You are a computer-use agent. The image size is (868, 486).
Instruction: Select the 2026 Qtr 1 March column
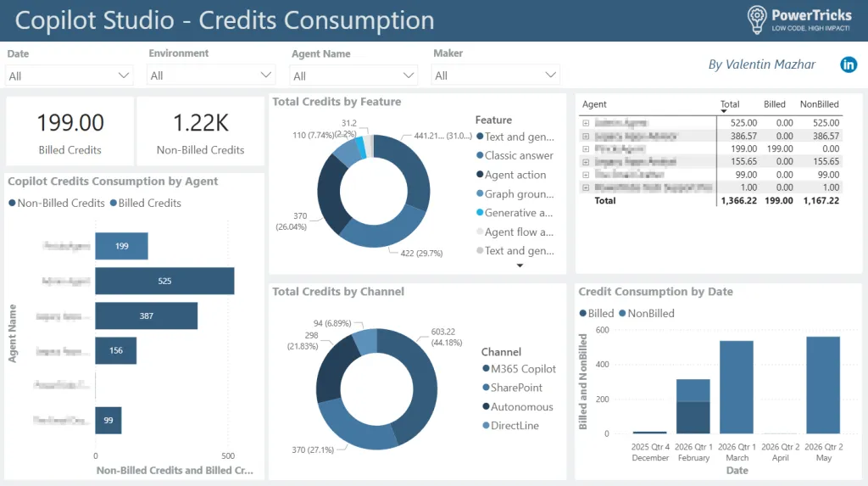pos(737,387)
